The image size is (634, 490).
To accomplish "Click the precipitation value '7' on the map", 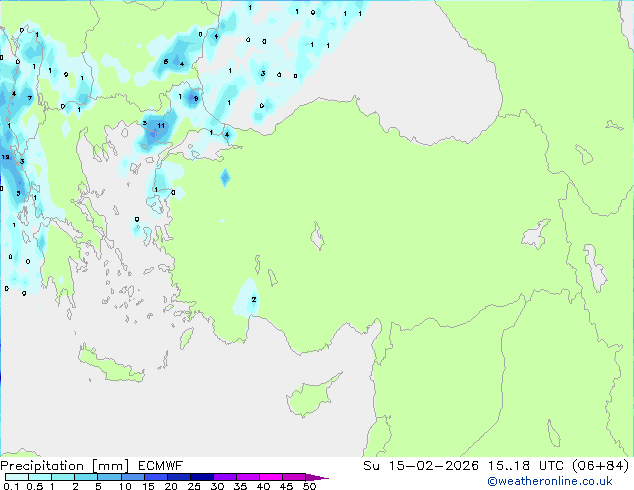I will pos(30,98).
